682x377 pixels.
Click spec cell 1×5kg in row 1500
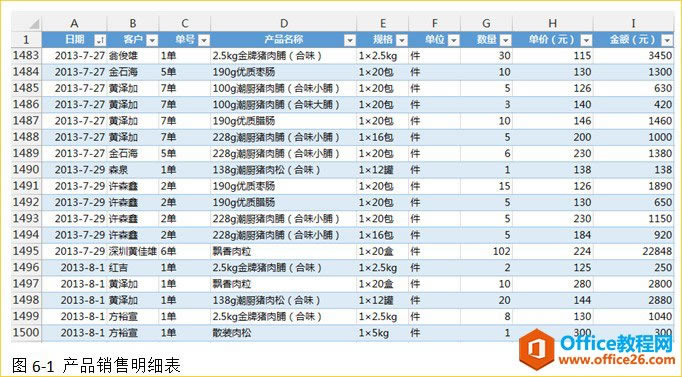(x=383, y=333)
